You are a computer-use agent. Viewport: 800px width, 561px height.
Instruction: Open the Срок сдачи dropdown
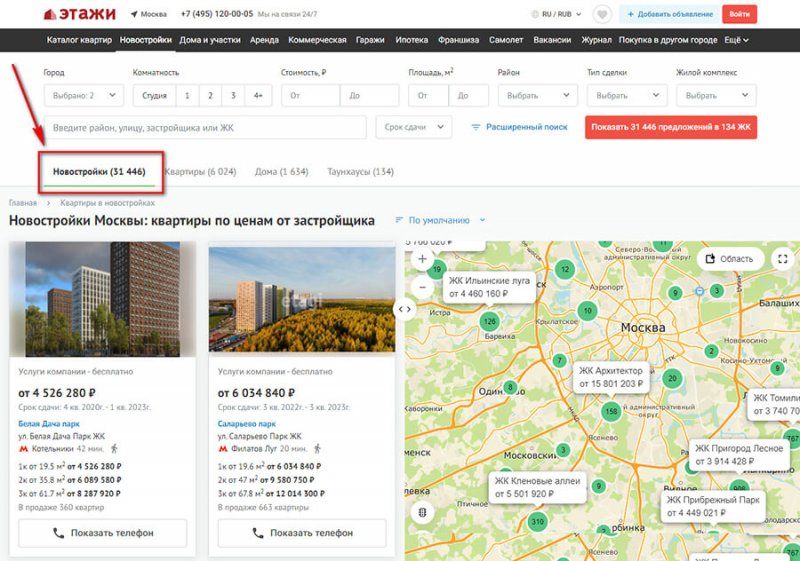pos(414,128)
